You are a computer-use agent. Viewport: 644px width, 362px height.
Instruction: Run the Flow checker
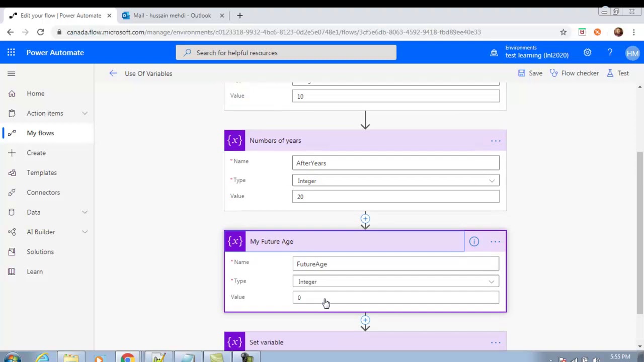pyautogui.click(x=574, y=73)
